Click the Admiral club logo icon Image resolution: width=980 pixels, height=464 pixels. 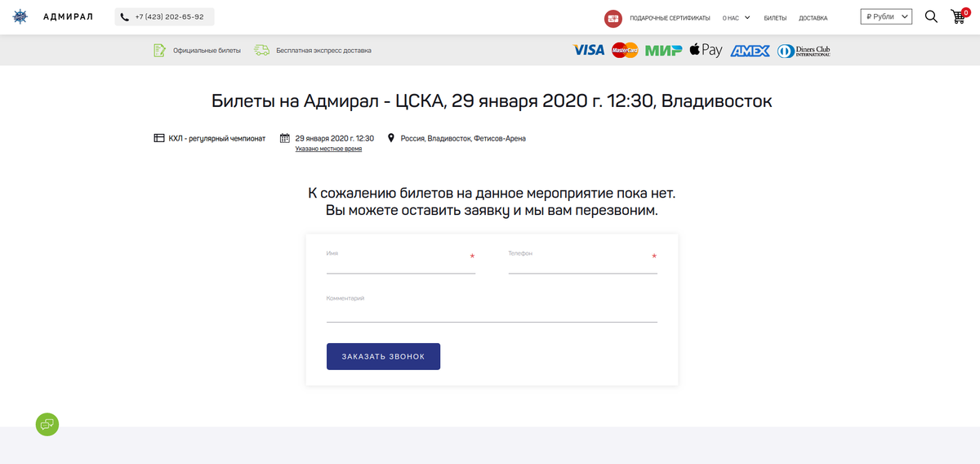pyautogui.click(x=20, y=16)
